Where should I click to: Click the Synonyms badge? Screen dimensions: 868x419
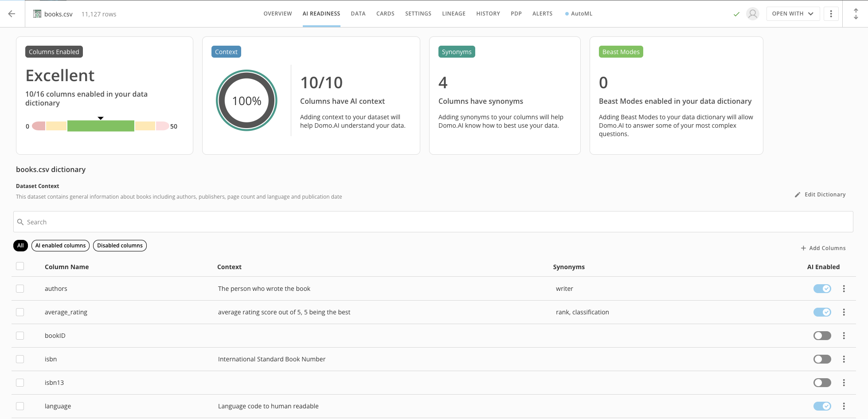click(457, 52)
